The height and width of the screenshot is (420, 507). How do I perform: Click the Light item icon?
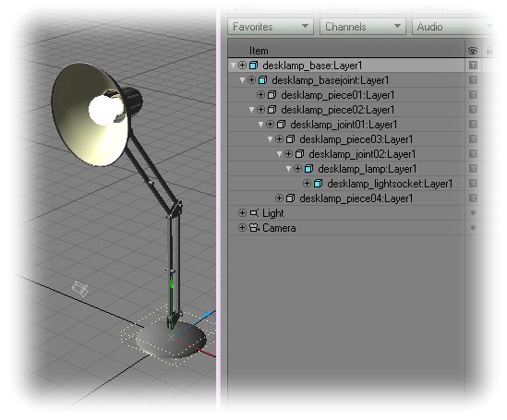tap(255, 213)
